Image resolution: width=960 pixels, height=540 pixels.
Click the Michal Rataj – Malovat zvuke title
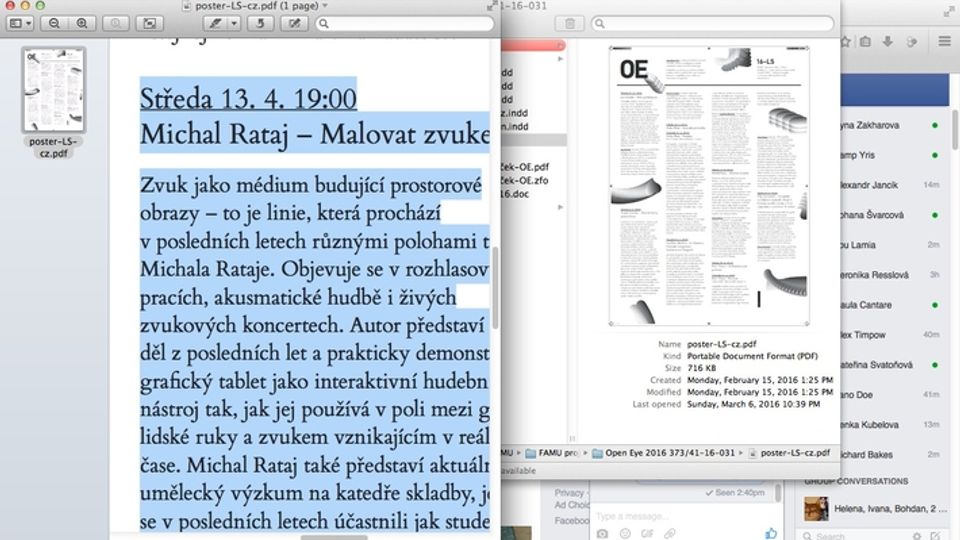tap(315, 134)
